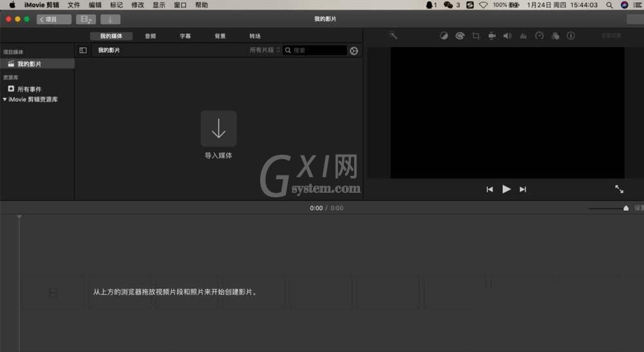
Task: Click the toolbar import down-arrow button
Action: (x=110, y=19)
